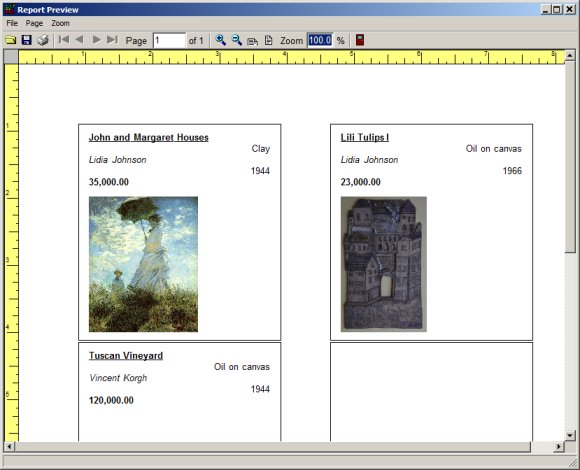Close preview using the red door icon

tap(360, 40)
